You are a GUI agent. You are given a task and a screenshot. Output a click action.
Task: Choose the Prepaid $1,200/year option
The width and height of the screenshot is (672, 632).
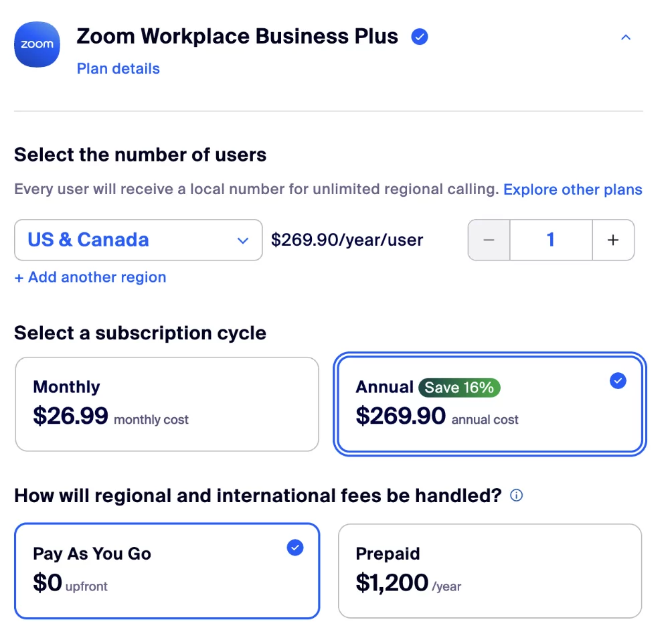(x=490, y=570)
